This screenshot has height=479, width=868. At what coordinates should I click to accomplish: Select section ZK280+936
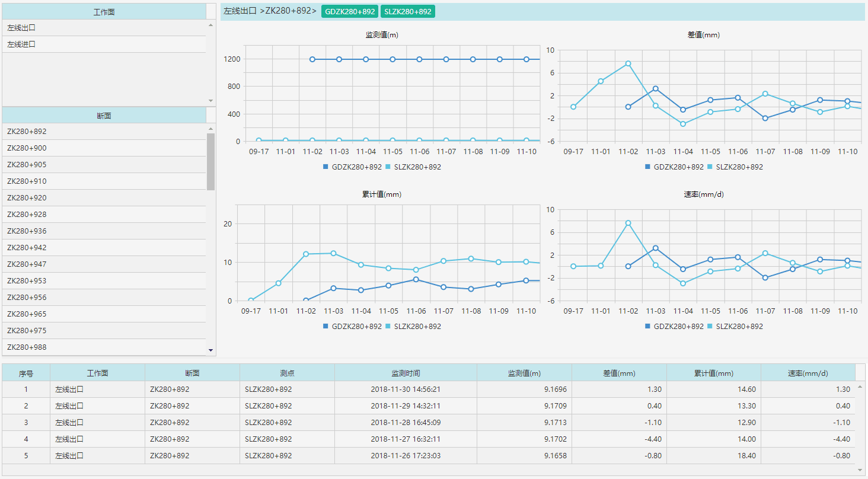click(104, 231)
